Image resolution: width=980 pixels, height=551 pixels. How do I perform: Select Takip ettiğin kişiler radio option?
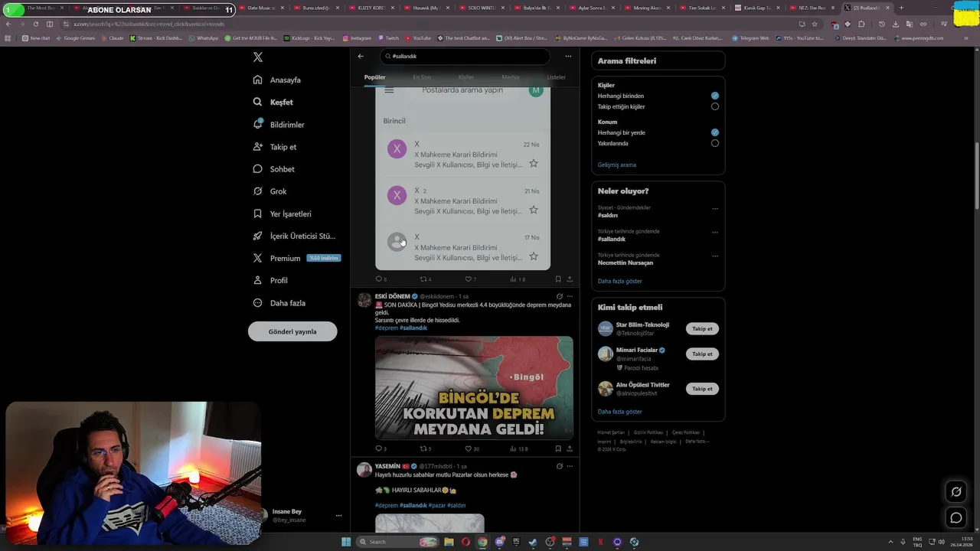pyautogui.click(x=715, y=106)
